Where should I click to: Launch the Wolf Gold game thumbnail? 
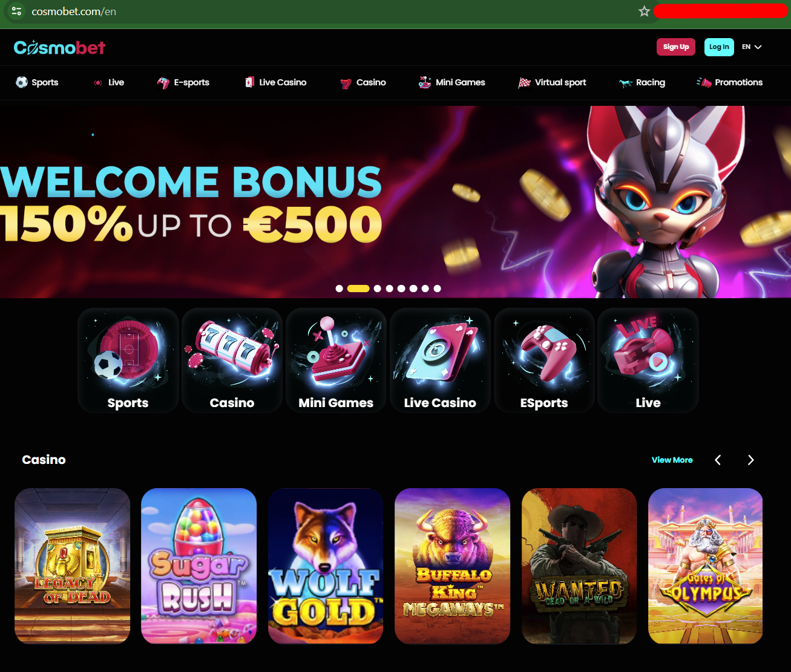326,566
